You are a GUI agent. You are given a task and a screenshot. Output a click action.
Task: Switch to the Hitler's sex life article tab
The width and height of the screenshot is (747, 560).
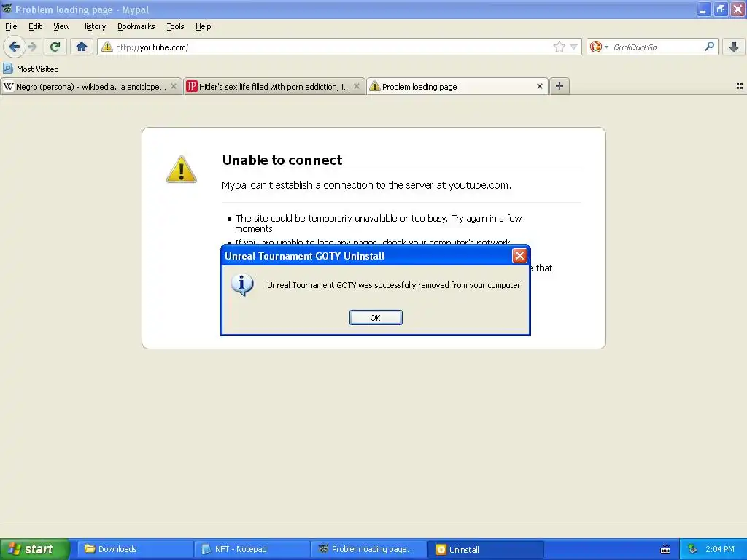tap(274, 86)
